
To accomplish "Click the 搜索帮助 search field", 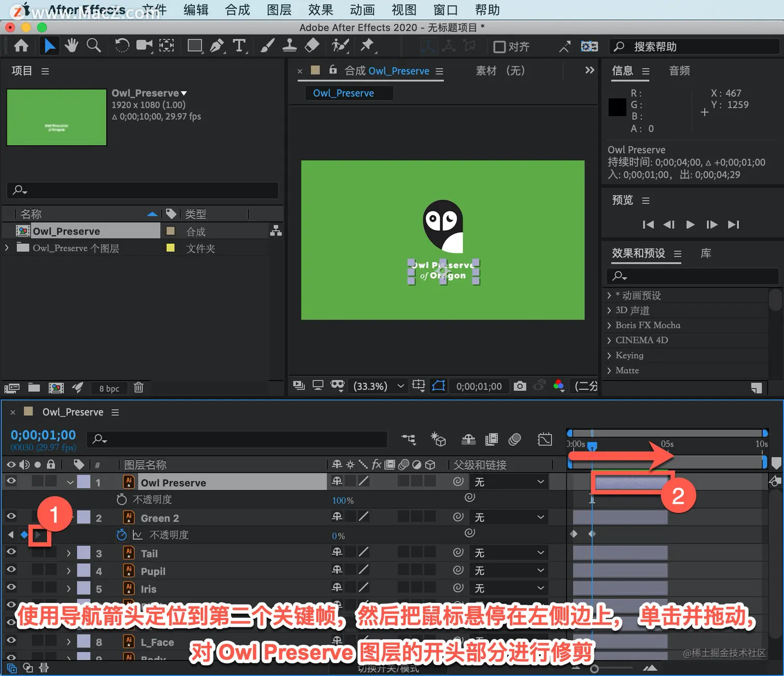I will (695, 47).
